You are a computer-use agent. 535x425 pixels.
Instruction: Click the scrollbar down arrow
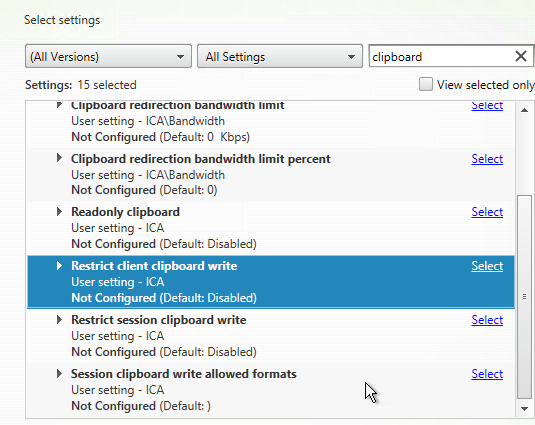(x=524, y=408)
